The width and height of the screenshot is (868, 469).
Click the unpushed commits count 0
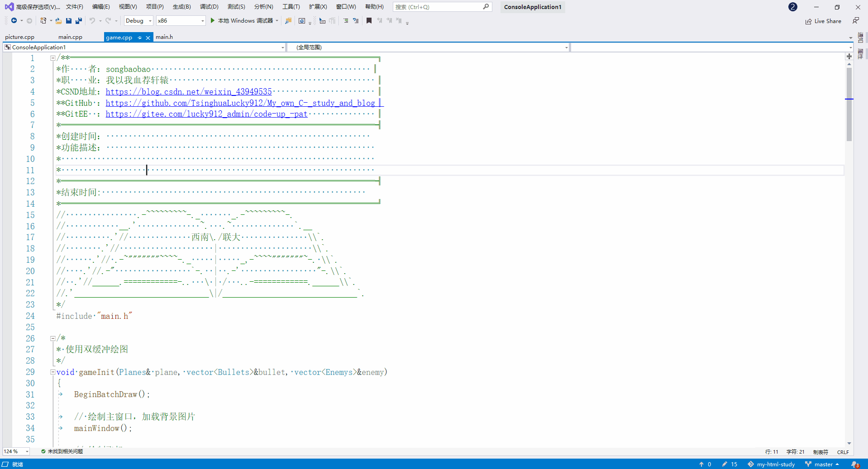click(705, 464)
